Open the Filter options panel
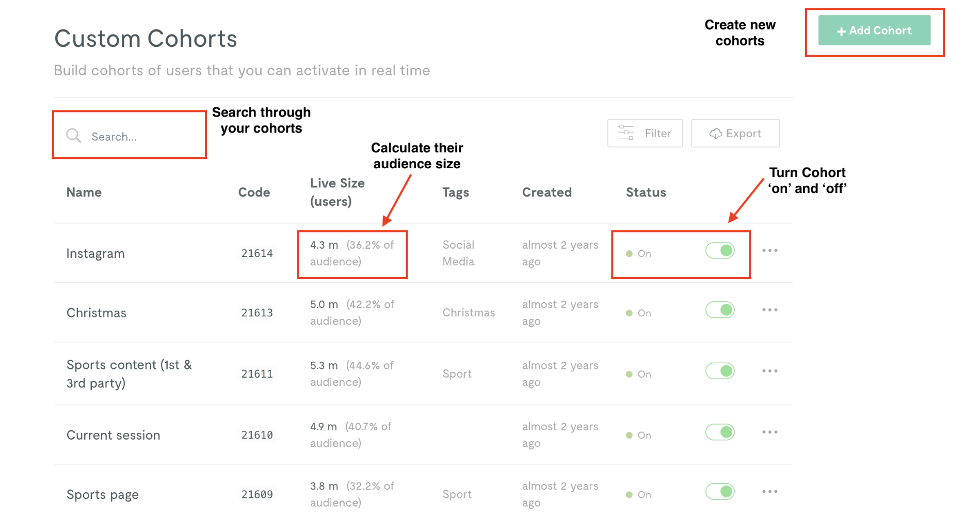This screenshot has width=980, height=517. [x=645, y=133]
